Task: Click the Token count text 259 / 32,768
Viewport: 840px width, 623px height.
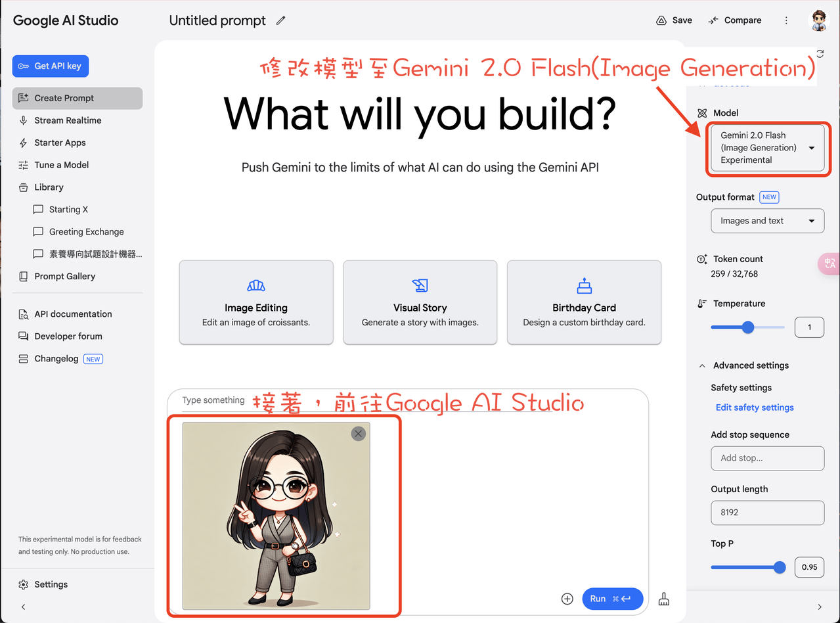Action: [x=734, y=274]
